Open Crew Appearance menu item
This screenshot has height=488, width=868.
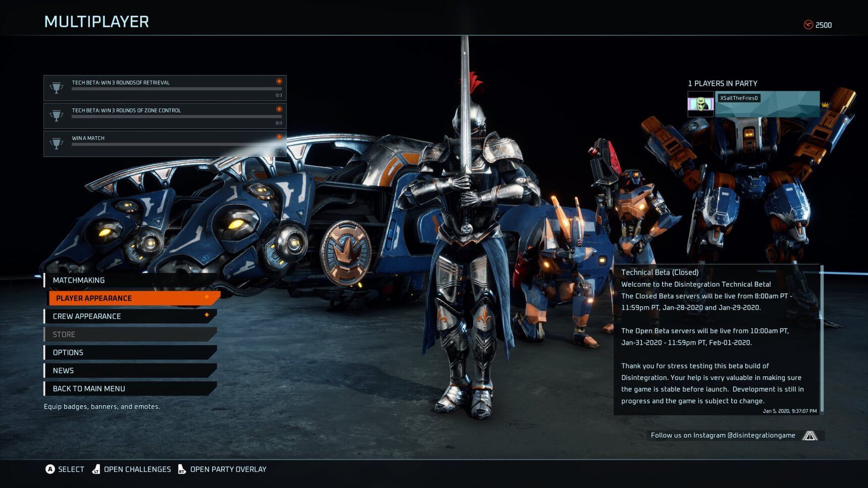pos(130,316)
